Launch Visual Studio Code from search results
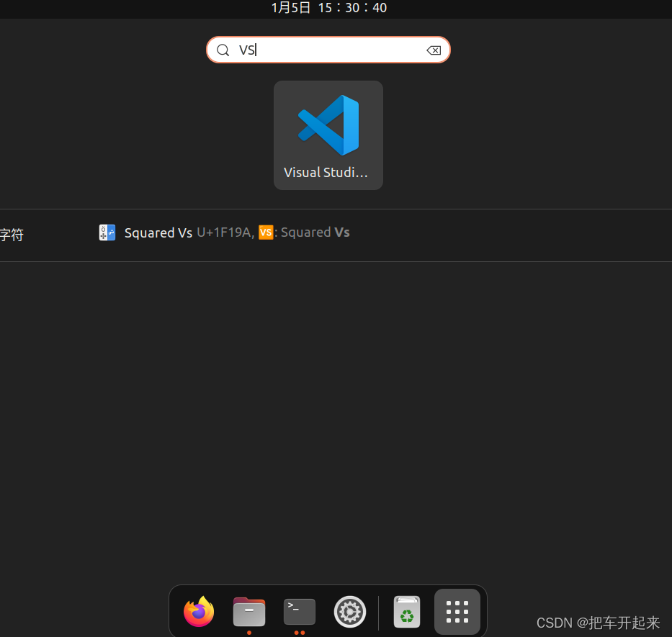The image size is (672, 637). [x=328, y=135]
